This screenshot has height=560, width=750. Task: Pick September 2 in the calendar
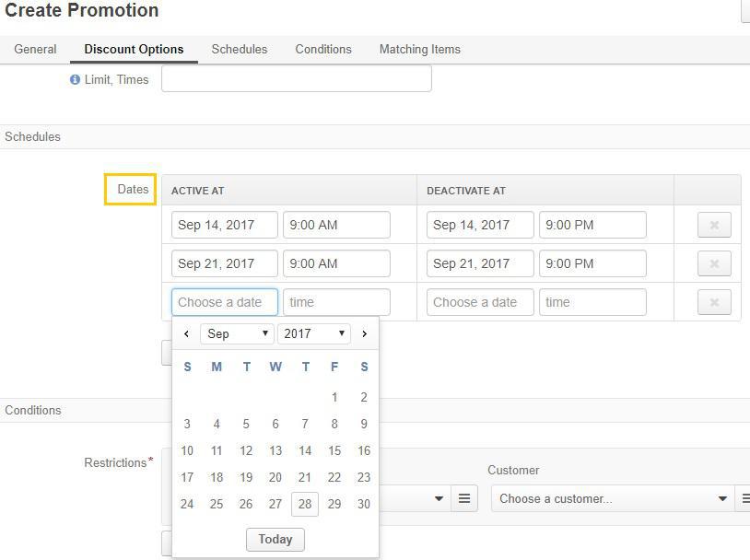pyautogui.click(x=364, y=397)
